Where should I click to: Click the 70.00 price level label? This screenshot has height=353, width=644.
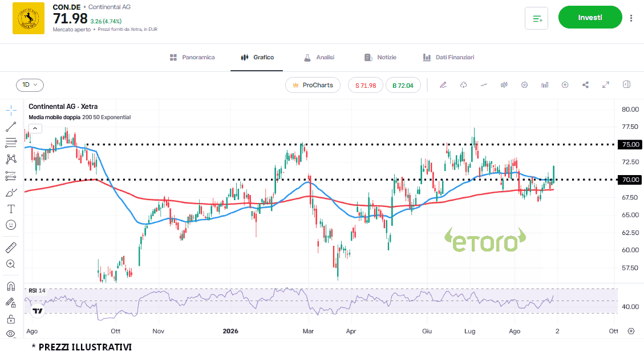(630, 180)
